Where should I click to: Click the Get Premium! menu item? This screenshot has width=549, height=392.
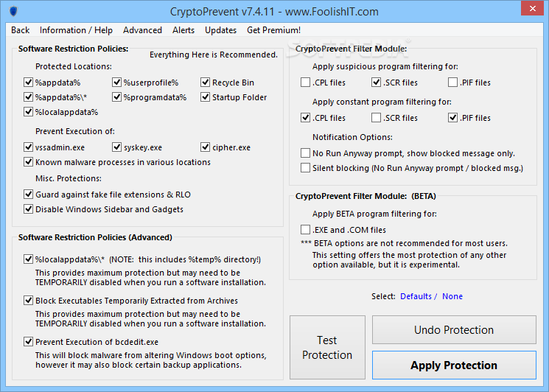tap(274, 30)
